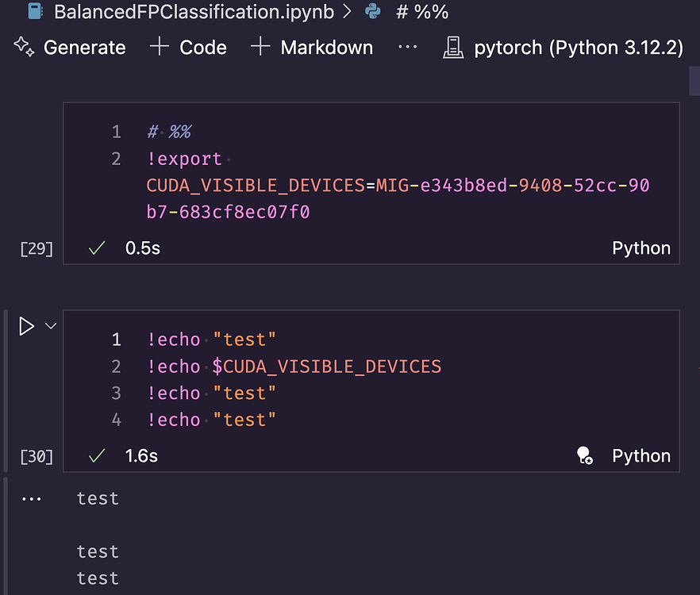Click the BalancedFPClassification.ipynb breadcrumb
Viewport: 700px width, 595px height.
point(190,12)
